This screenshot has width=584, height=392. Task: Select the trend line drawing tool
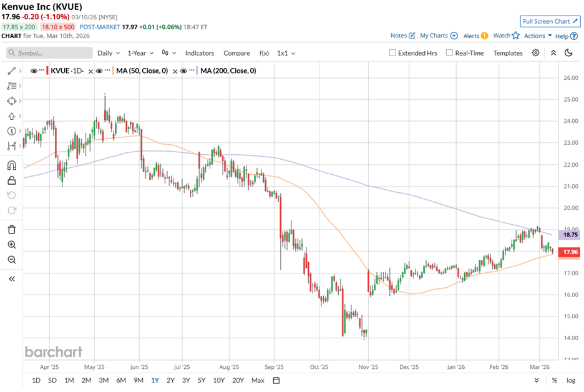point(11,71)
